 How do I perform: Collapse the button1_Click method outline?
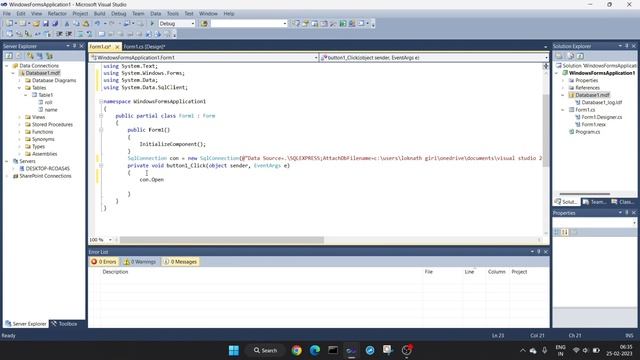[101, 166]
